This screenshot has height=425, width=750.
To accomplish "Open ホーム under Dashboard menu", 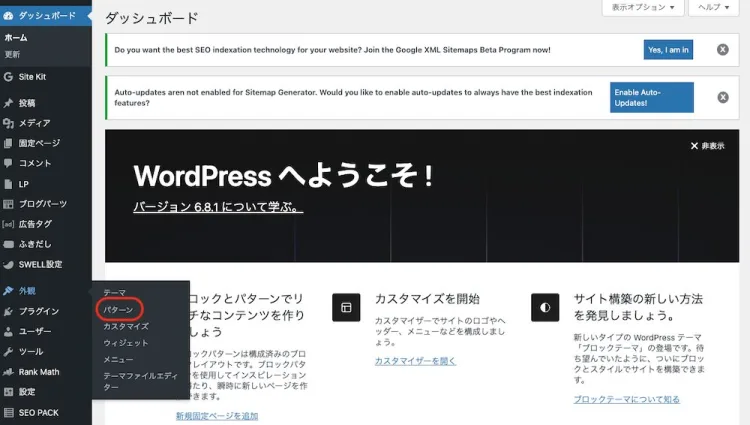I will (x=16, y=38).
